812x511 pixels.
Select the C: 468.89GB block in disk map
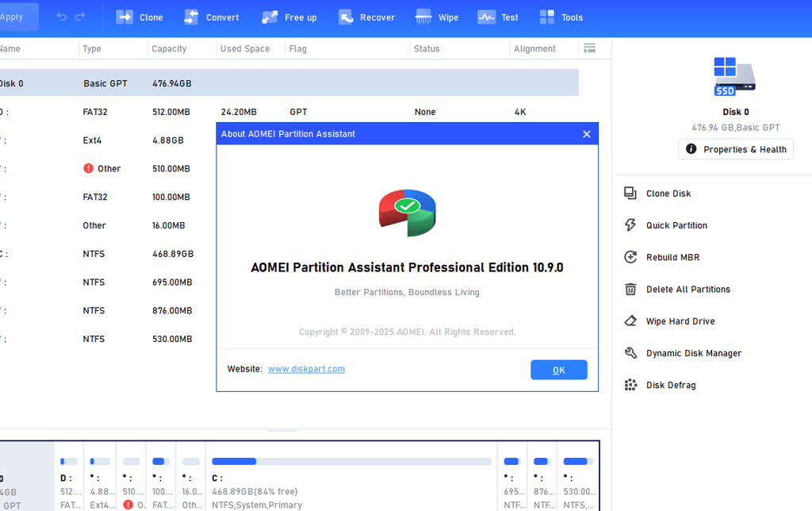click(x=351, y=477)
